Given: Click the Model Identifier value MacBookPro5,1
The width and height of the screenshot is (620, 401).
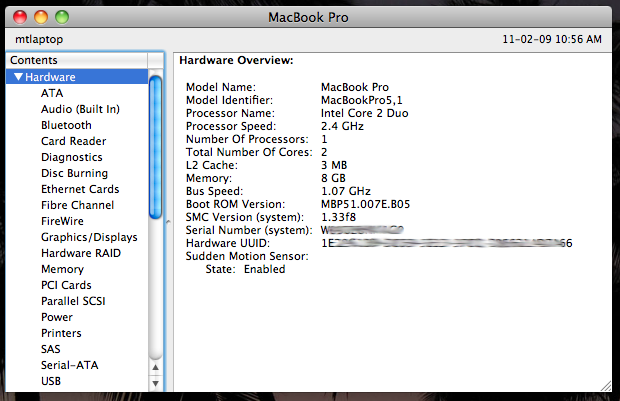Looking at the screenshot, I should pyautogui.click(x=361, y=100).
